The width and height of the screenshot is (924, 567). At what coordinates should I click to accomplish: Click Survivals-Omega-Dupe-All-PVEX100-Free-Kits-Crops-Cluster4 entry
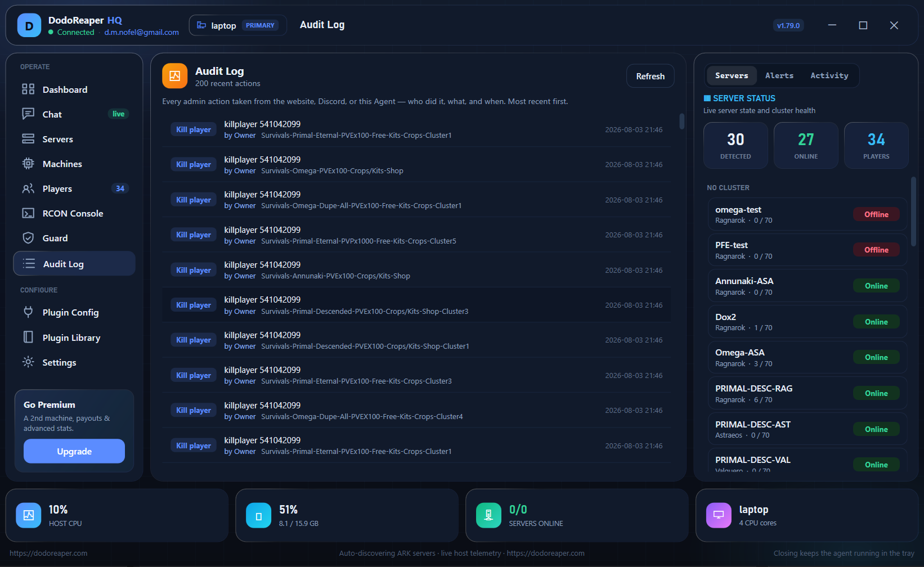[416, 410]
